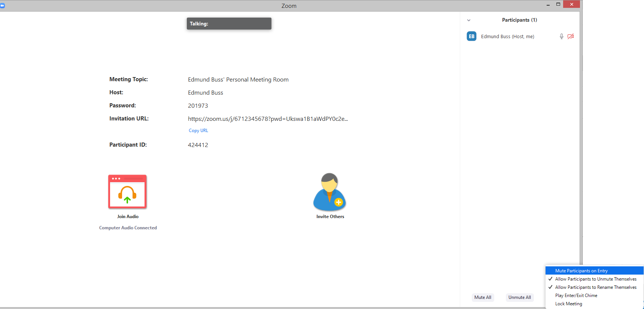Click the Zoom app icon in the title bar
Screen dimensions: 644x309
(2, 6)
